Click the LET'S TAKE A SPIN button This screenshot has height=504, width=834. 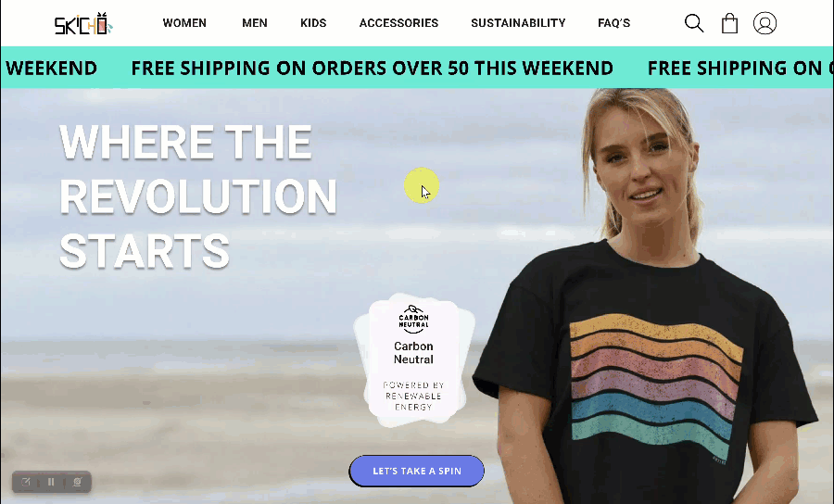417,471
